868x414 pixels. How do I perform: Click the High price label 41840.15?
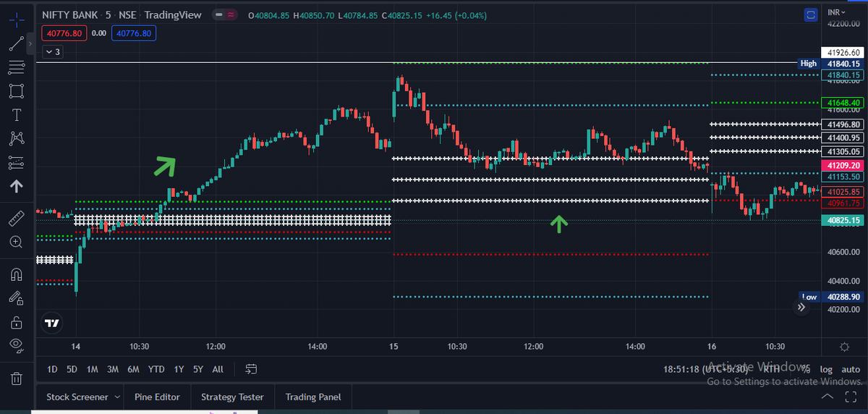point(830,64)
